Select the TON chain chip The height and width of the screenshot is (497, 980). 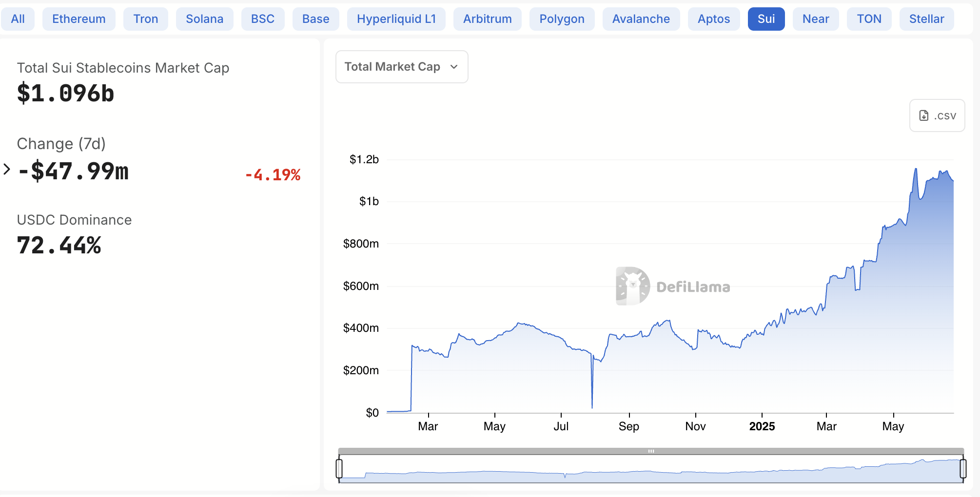click(x=869, y=19)
